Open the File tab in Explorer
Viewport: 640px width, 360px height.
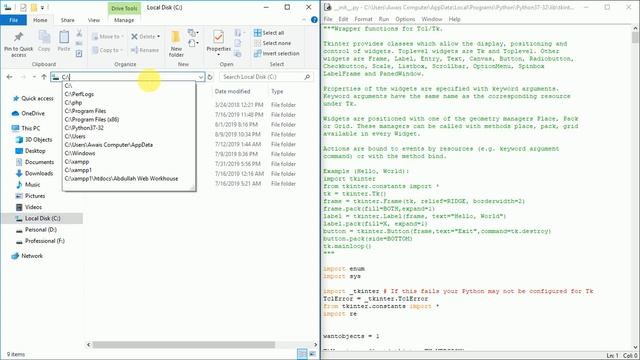[13, 20]
